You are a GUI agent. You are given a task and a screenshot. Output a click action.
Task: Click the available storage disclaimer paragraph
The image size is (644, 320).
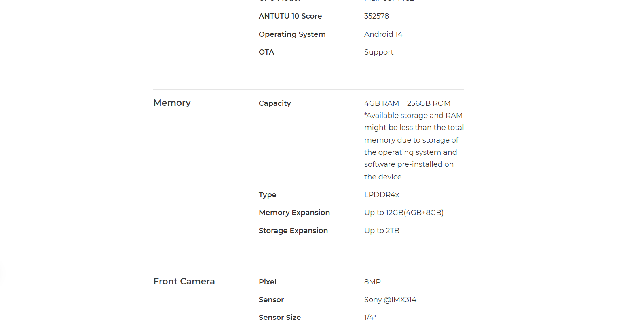click(x=414, y=146)
